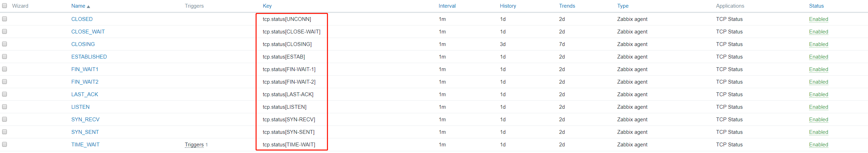The height and width of the screenshot is (153, 868).
Task: Sort items by Status column header
Action: pyautogui.click(x=816, y=6)
